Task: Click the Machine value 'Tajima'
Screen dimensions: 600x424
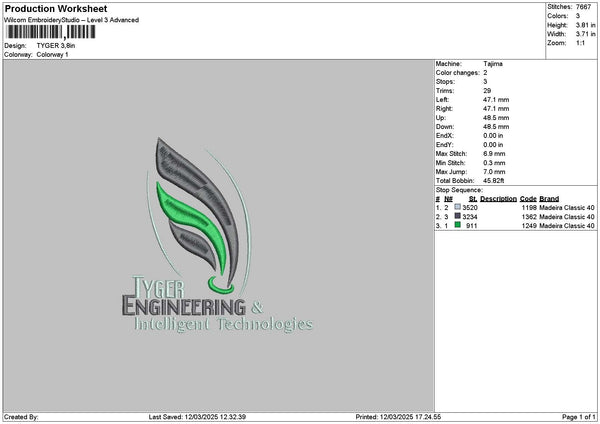Action: 493,64
